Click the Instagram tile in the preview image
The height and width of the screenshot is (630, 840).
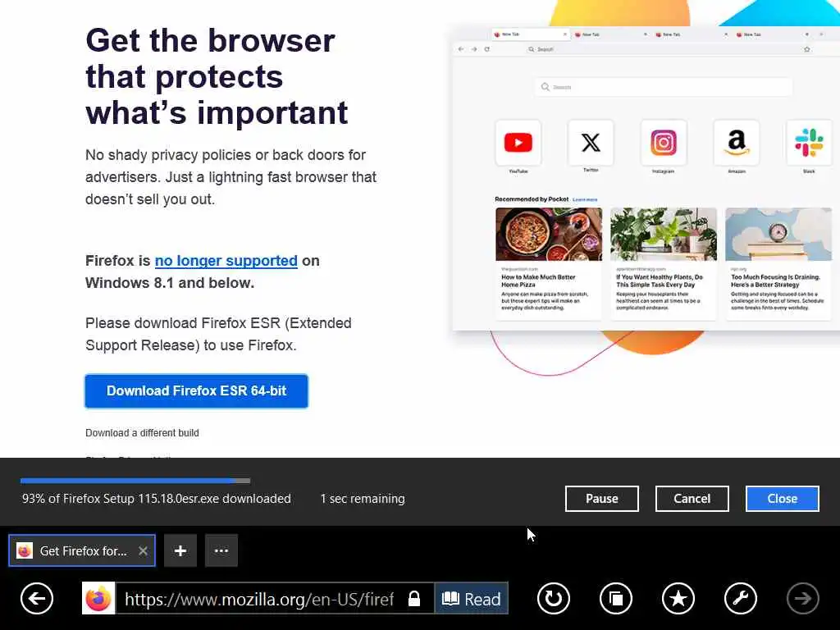[x=664, y=143]
